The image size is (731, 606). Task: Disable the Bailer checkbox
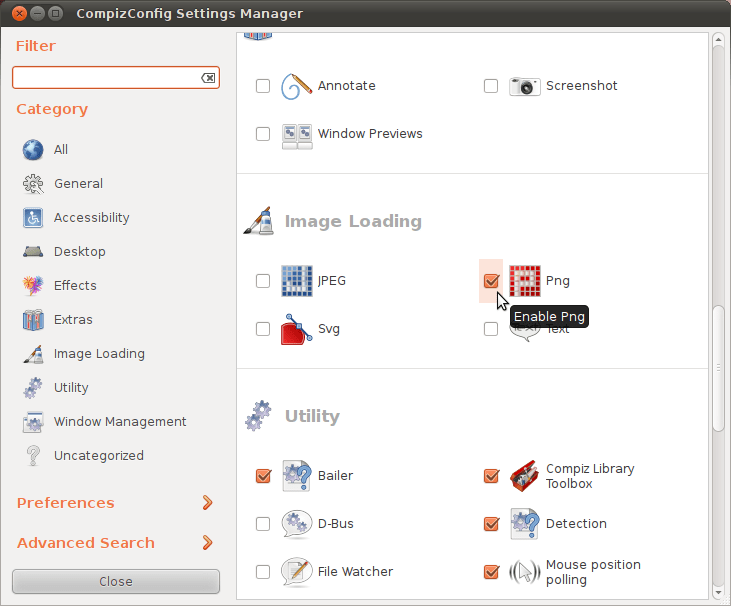[263, 476]
